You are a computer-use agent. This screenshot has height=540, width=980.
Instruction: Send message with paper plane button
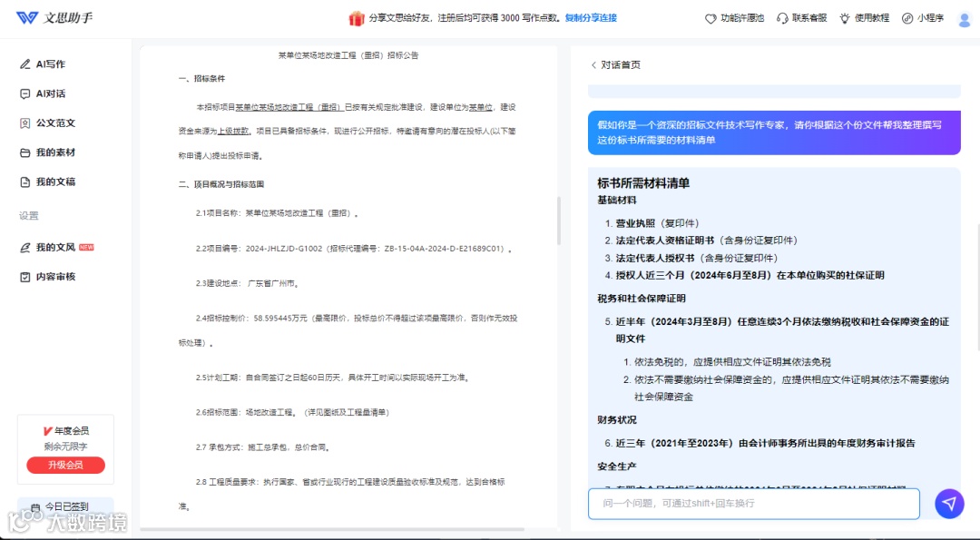(949, 503)
